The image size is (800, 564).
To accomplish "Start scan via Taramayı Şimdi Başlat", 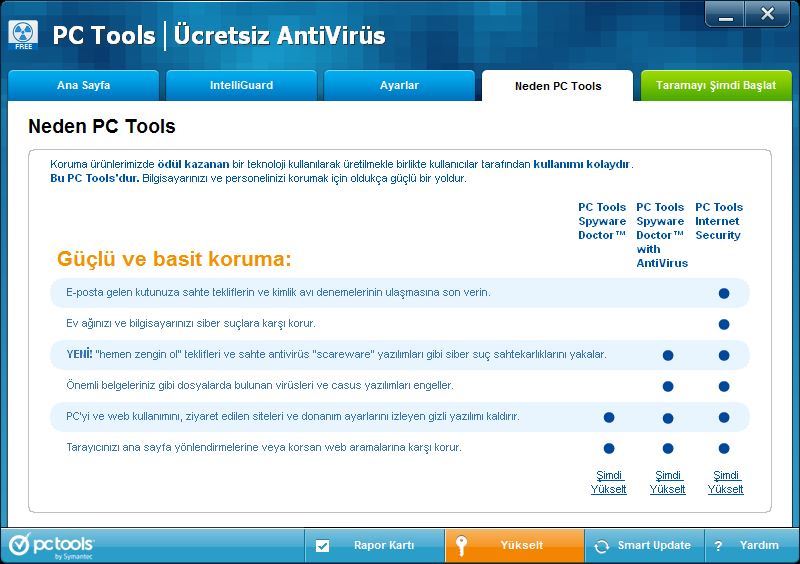I will pos(716,85).
